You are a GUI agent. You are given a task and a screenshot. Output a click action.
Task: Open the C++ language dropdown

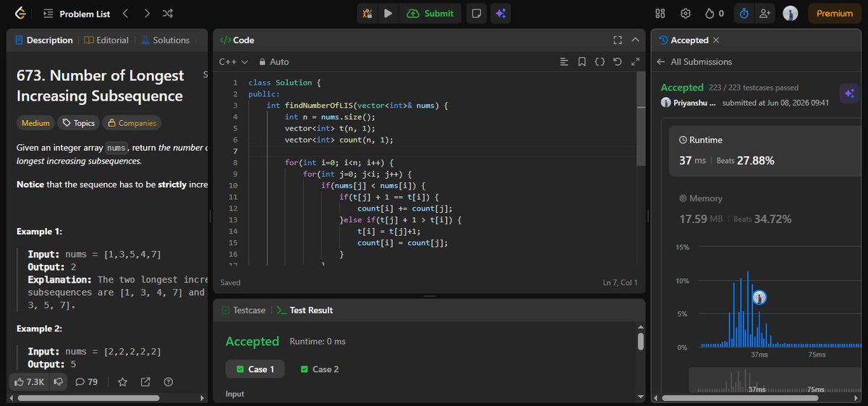pos(234,62)
